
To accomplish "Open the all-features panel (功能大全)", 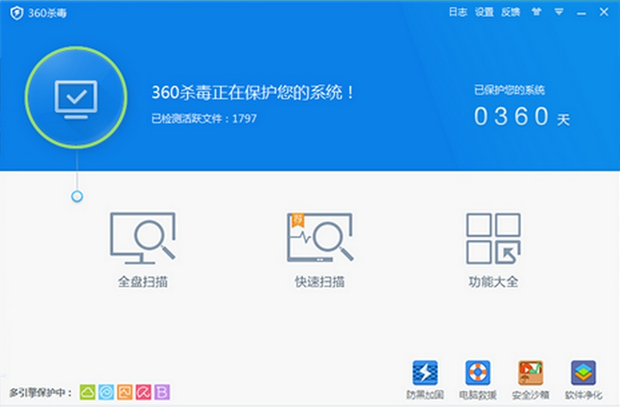I will coord(493,250).
